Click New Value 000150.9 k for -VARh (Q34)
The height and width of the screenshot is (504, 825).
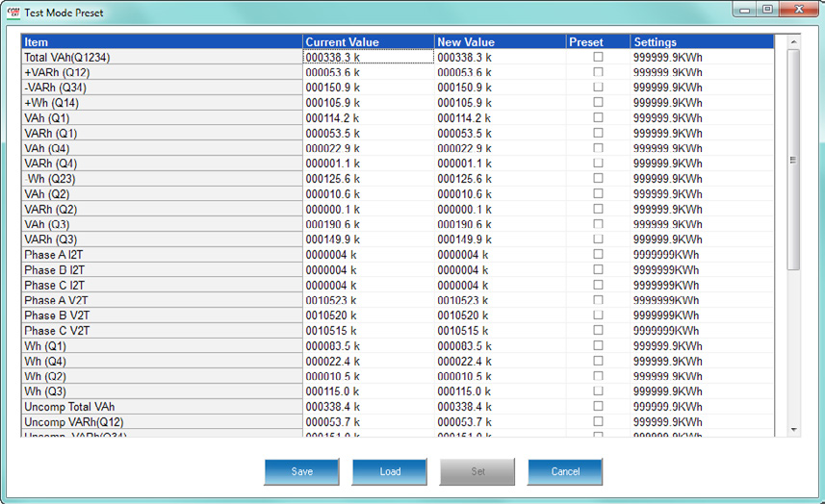[x=500, y=88]
